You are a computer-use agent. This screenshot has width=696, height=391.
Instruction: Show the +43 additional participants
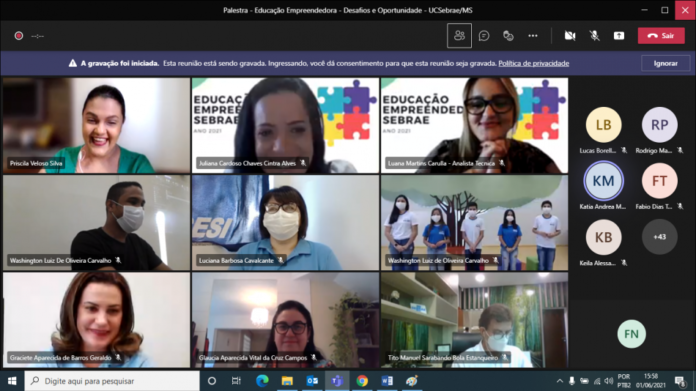coord(660,237)
